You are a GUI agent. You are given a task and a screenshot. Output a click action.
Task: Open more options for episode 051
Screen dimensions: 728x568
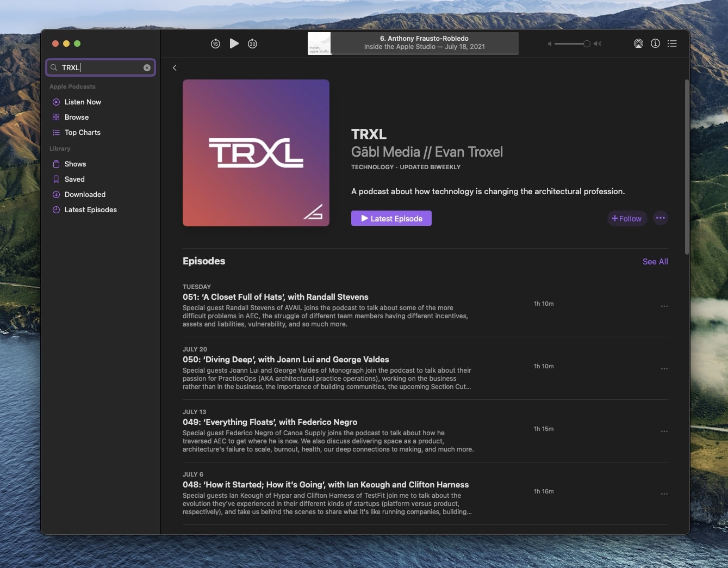[664, 306]
